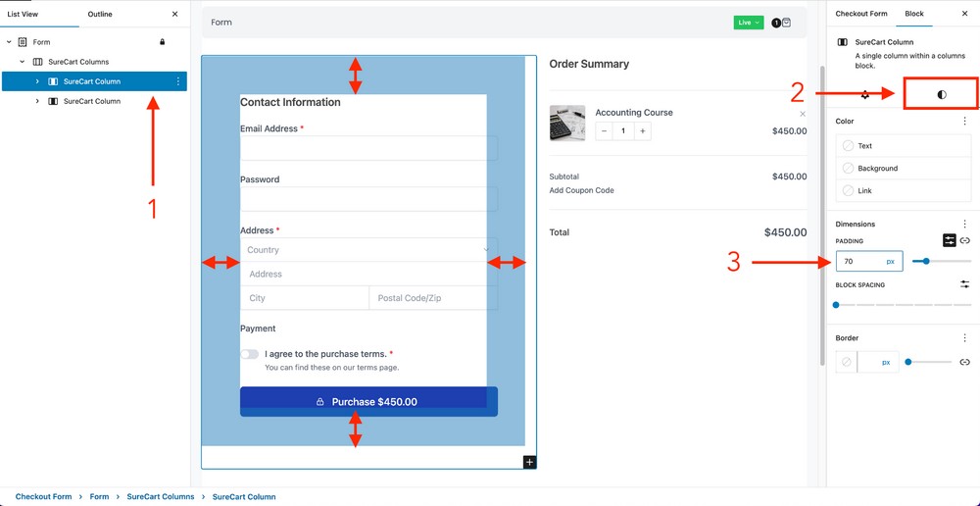Click the border width slider handle

point(908,362)
